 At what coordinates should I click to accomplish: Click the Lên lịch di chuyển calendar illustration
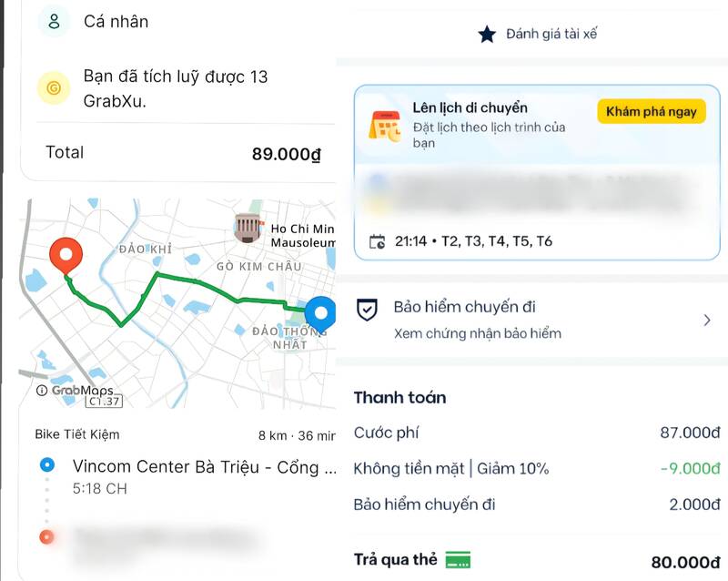coord(385,126)
